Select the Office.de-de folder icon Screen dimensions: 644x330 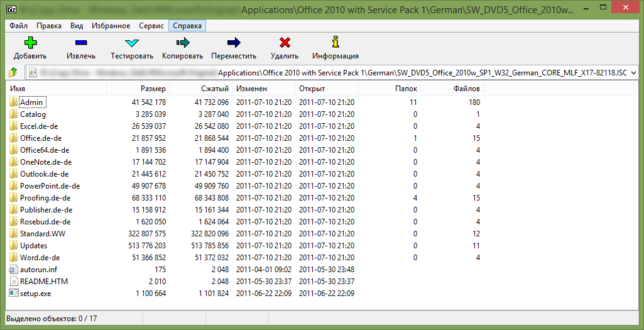pos(14,138)
